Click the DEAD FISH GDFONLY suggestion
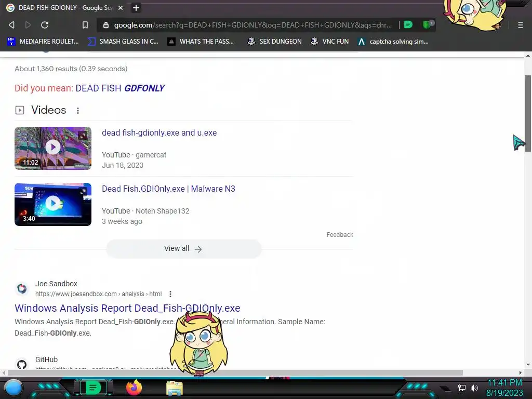Viewport: 532px width, 399px height. coord(120,88)
